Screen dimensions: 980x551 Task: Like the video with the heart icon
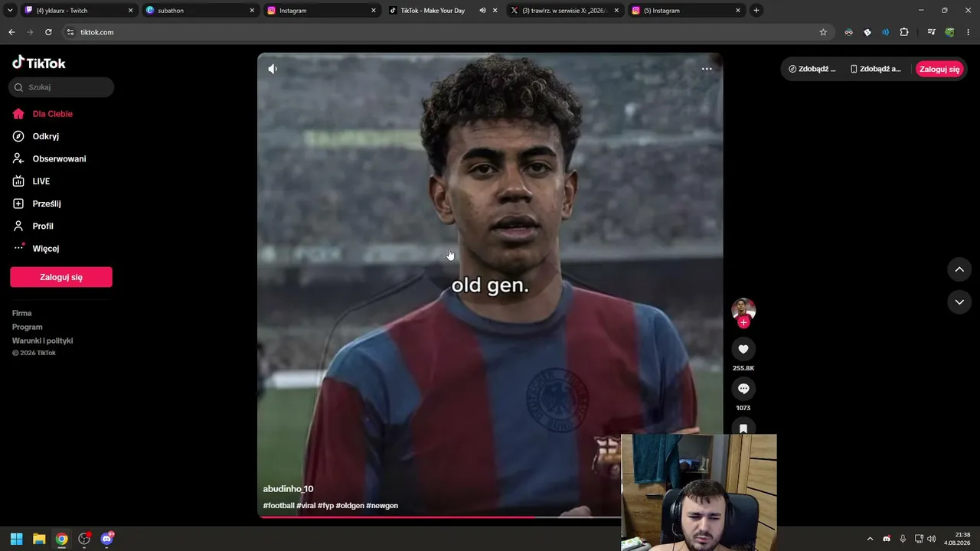coord(743,349)
